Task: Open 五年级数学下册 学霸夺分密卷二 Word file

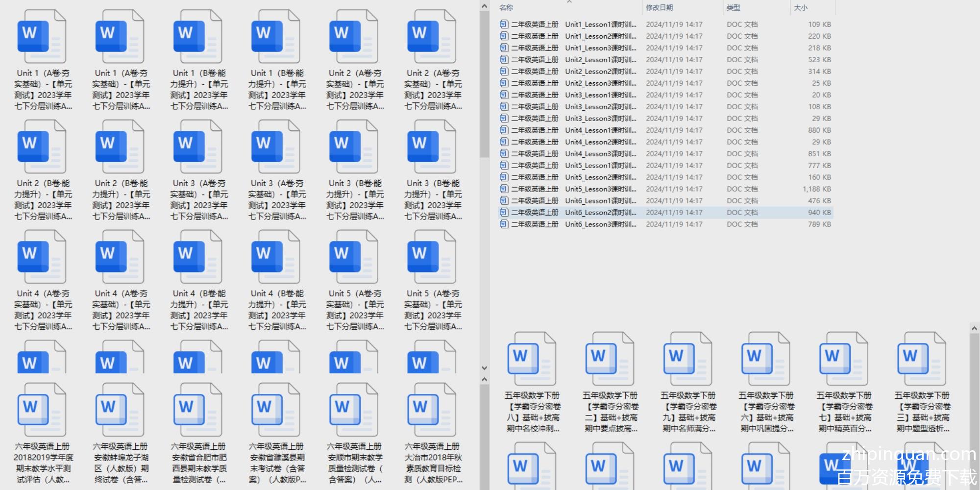Action: 610,359
